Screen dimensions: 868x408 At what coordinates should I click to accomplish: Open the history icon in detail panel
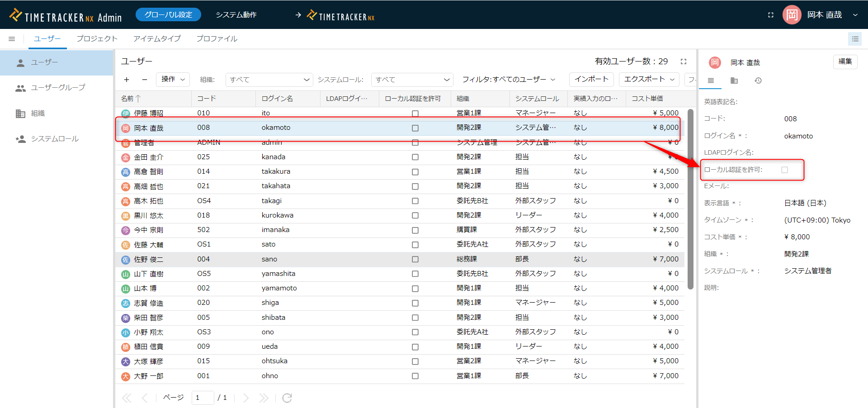click(x=758, y=81)
